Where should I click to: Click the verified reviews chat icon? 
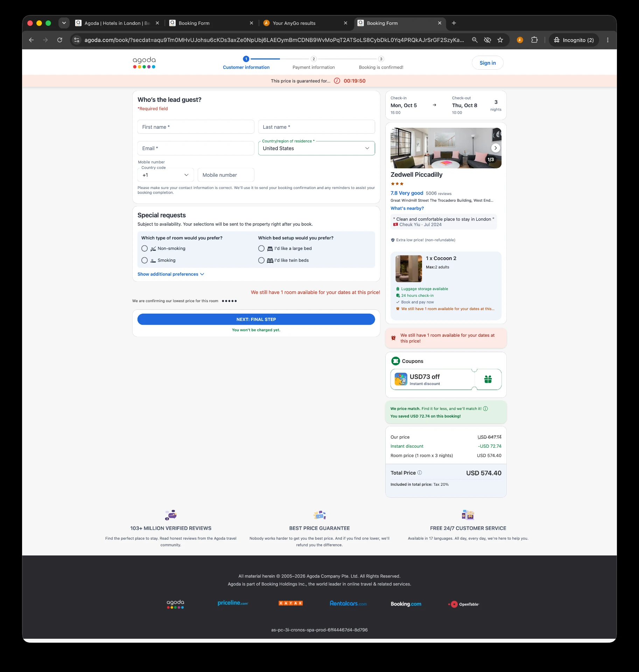pos(171,515)
